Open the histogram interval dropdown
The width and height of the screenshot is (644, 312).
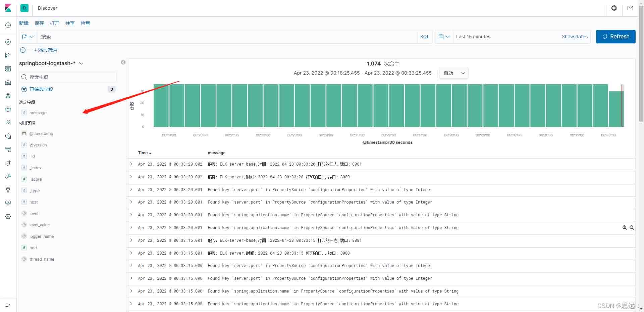453,73
